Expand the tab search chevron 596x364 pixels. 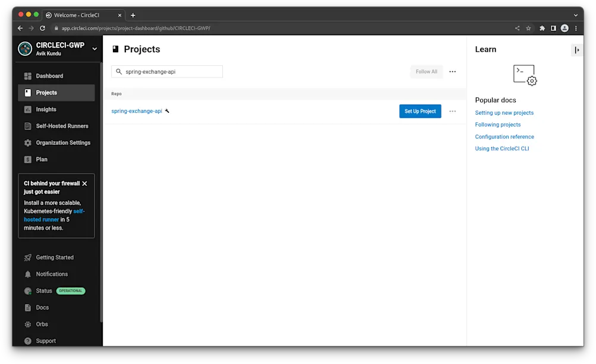point(576,15)
